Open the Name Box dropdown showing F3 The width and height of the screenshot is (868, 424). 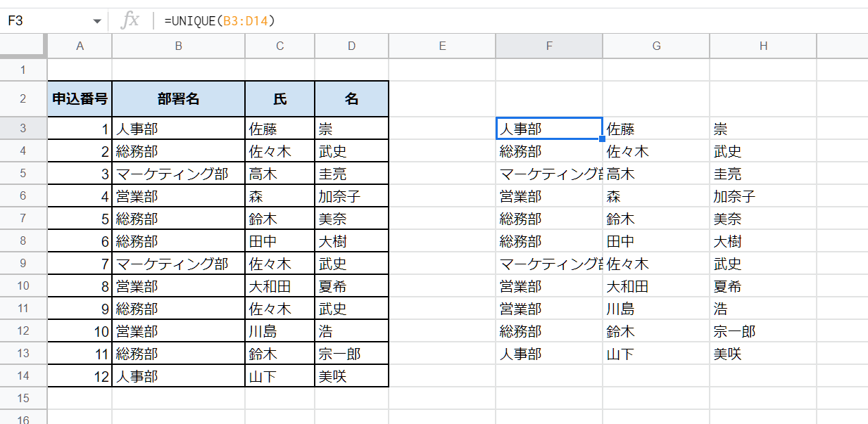[x=97, y=20]
